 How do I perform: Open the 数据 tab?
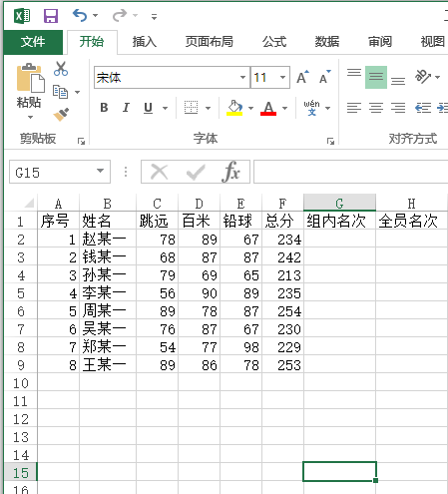tap(327, 42)
